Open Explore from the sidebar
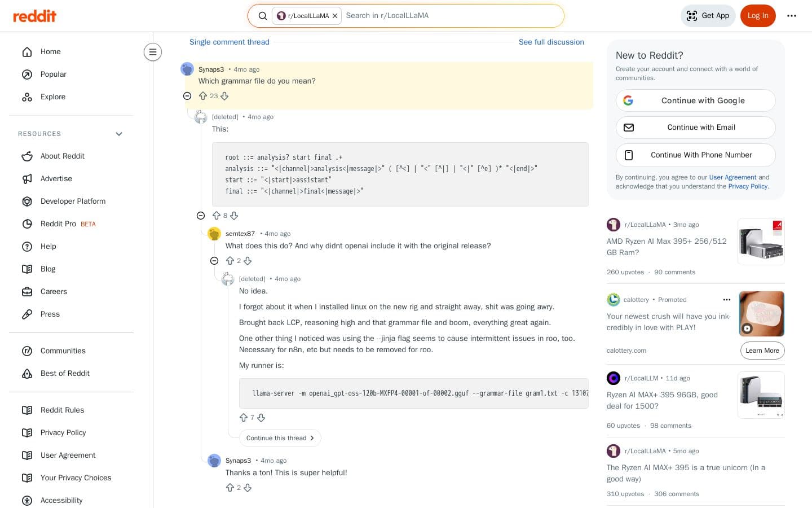Screen dimensions: 812x508 click(52, 97)
